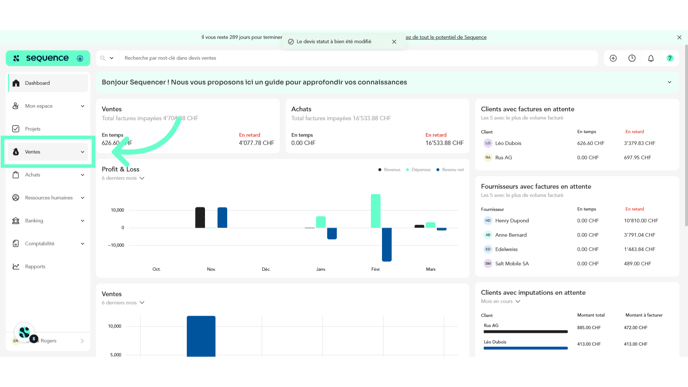Viewport: 688px width, 387px height.
Task: Click the Henry Dupond supplier avatar
Action: [x=487, y=221]
